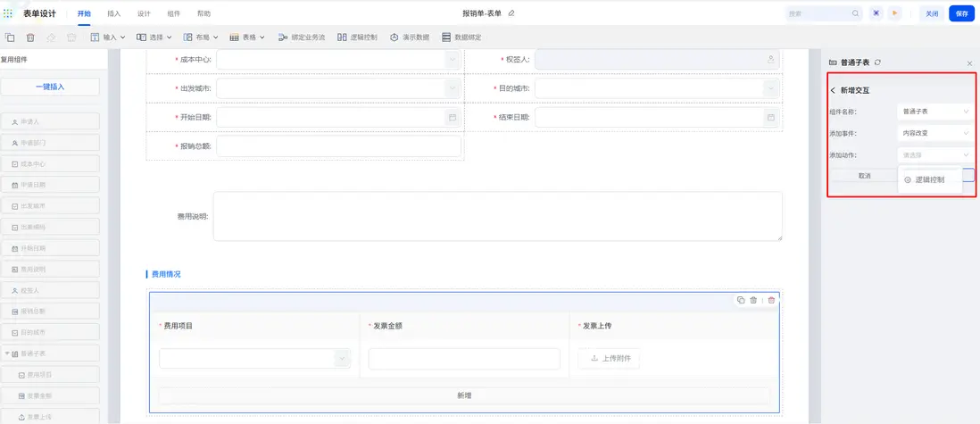Screen dimensions: 980x424
Task: Click the greyed clear-all toolbar icon
Action: tap(71, 37)
